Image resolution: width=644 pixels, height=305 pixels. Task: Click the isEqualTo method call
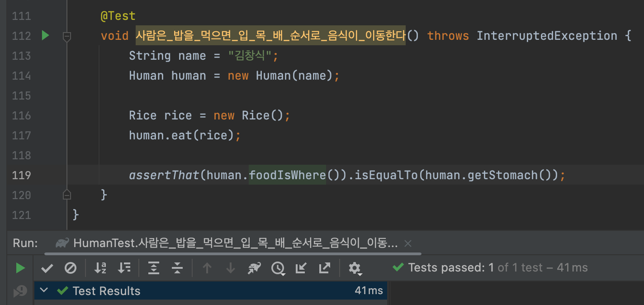(387, 175)
